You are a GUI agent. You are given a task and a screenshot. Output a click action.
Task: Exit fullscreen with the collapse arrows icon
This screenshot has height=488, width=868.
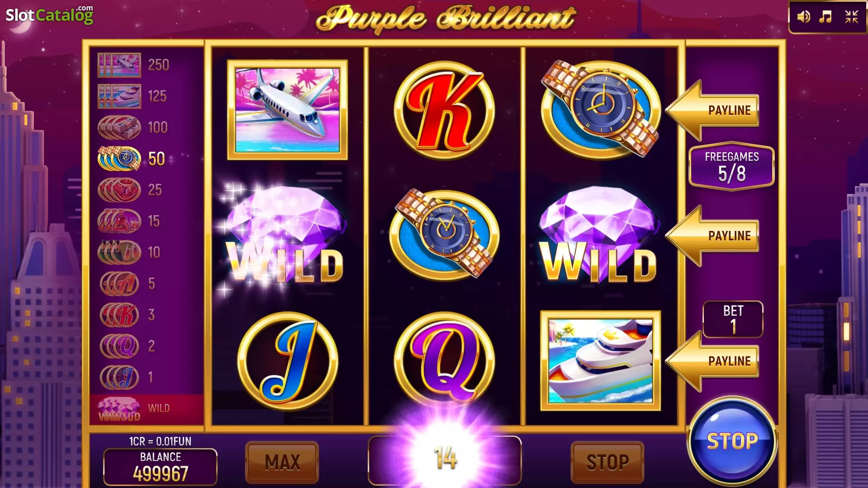[851, 17]
